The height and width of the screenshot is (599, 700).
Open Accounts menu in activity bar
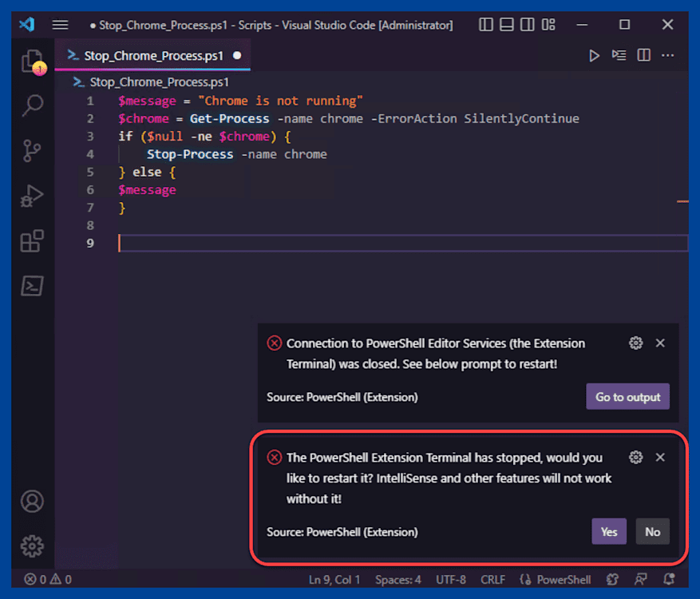click(32, 502)
